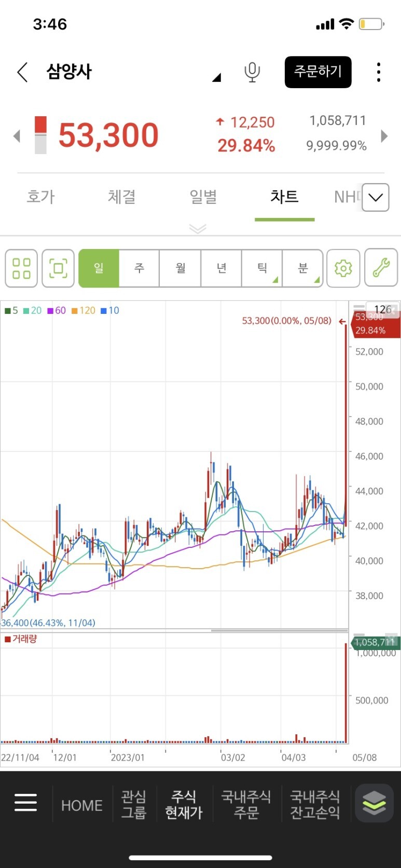
Task: Expand stock name dropdown triangle next to 삼양사
Action: coord(217,78)
